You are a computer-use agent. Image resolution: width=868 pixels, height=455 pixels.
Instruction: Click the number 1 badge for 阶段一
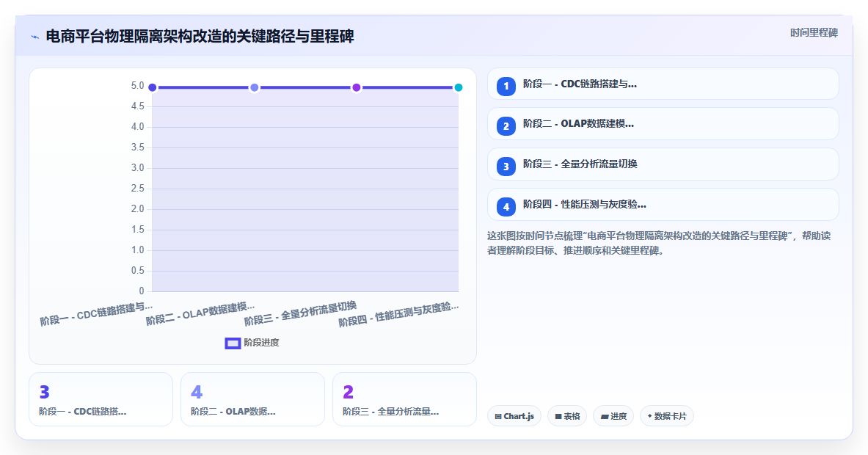[506, 87]
